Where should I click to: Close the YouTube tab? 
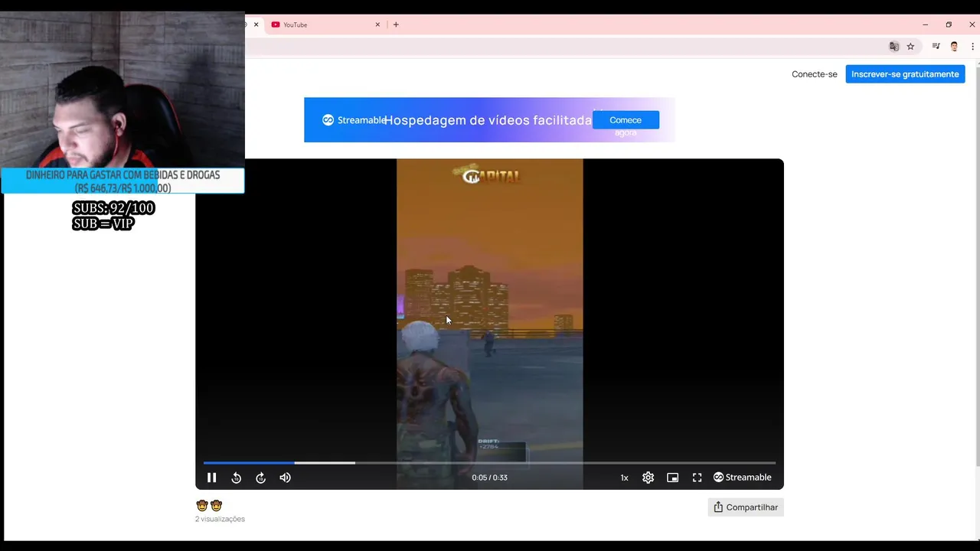[x=377, y=24]
